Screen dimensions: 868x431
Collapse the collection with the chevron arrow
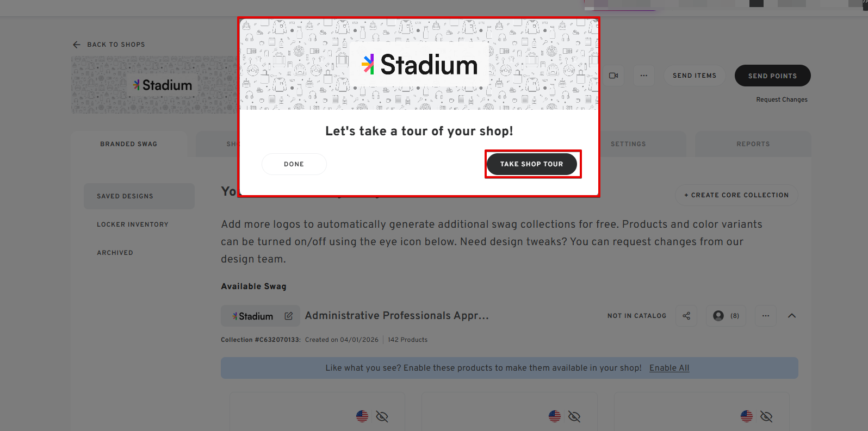(x=792, y=316)
